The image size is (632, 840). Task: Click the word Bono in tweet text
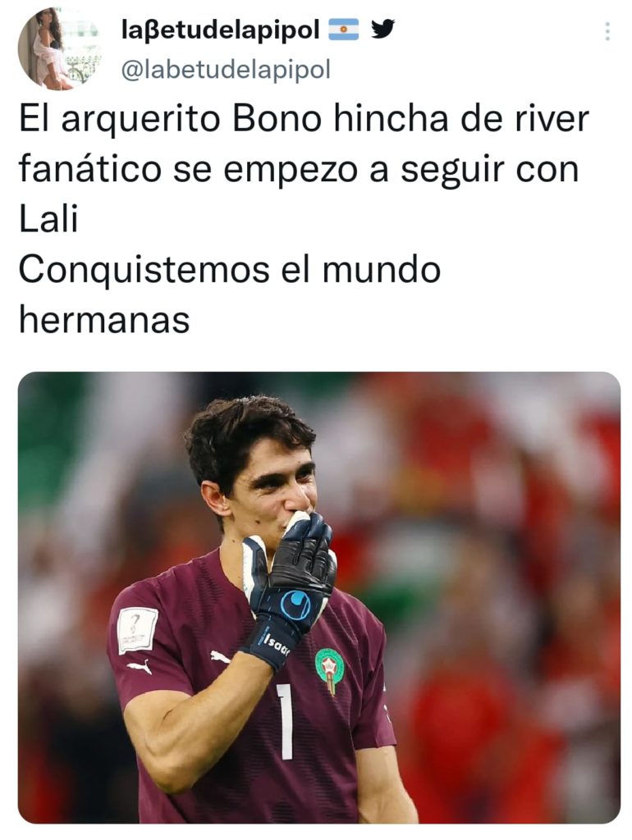277,118
